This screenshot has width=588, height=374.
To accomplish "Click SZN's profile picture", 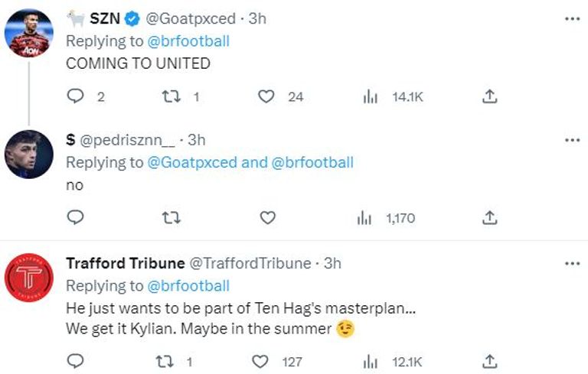I will 28,34.
